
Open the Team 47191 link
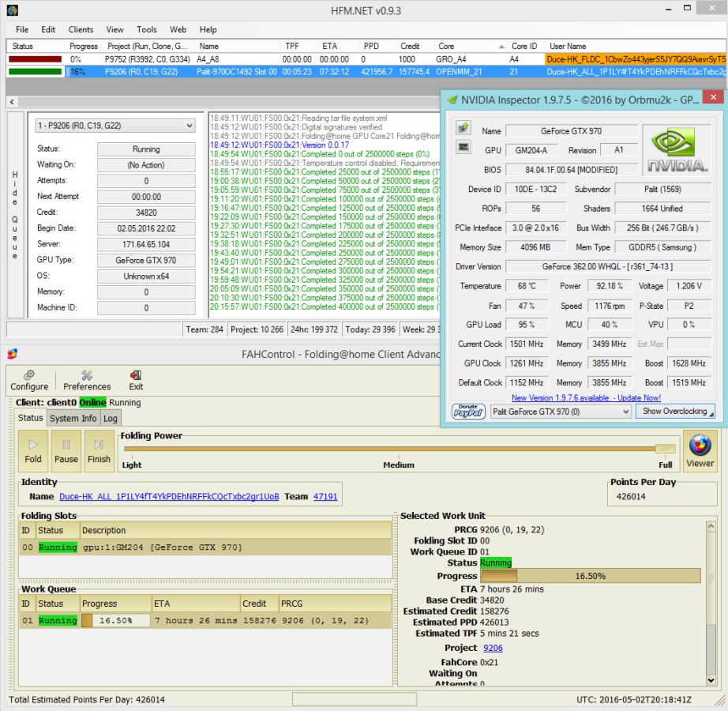325,496
